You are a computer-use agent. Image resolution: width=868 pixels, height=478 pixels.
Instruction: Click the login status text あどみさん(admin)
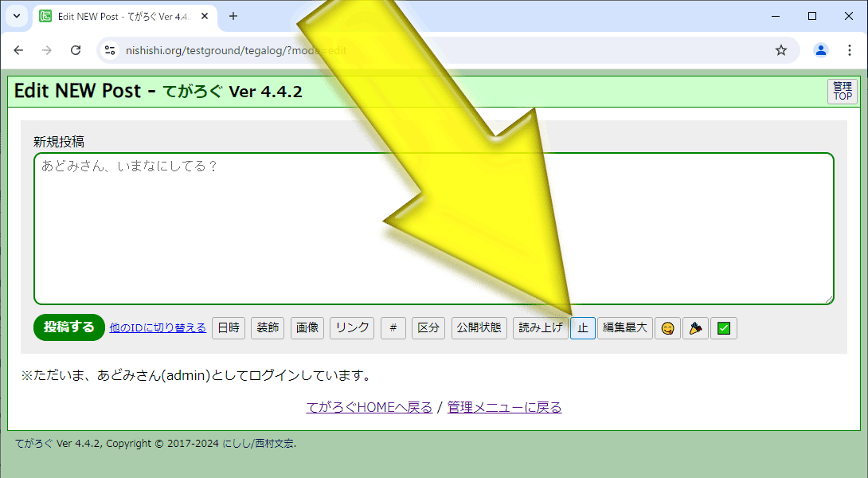point(154,375)
